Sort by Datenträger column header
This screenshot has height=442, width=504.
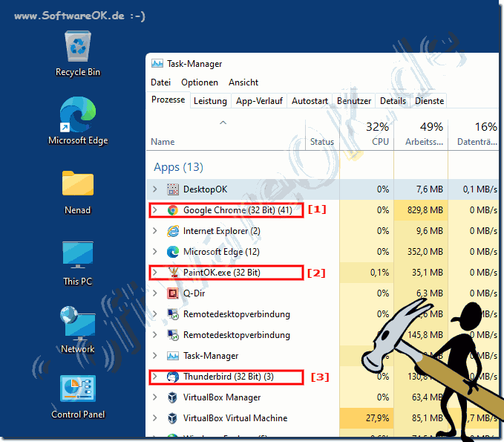click(x=474, y=134)
